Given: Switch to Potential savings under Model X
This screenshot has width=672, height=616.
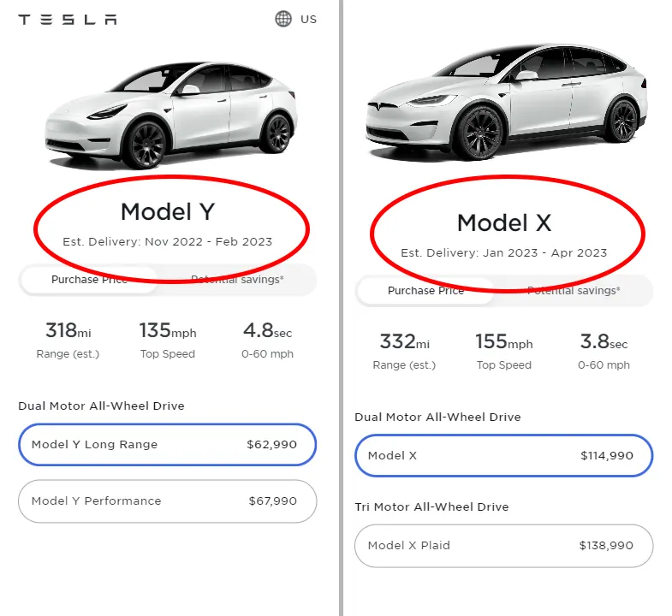Looking at the screenshot, I should [574, 291].
